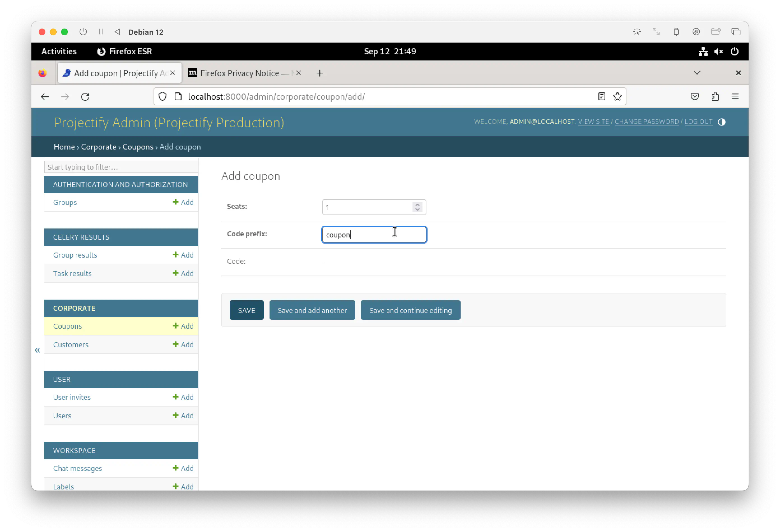This screenshot has height=532, width=780.
Task: Focus the Code prefix input field
Action: point(374,234)
